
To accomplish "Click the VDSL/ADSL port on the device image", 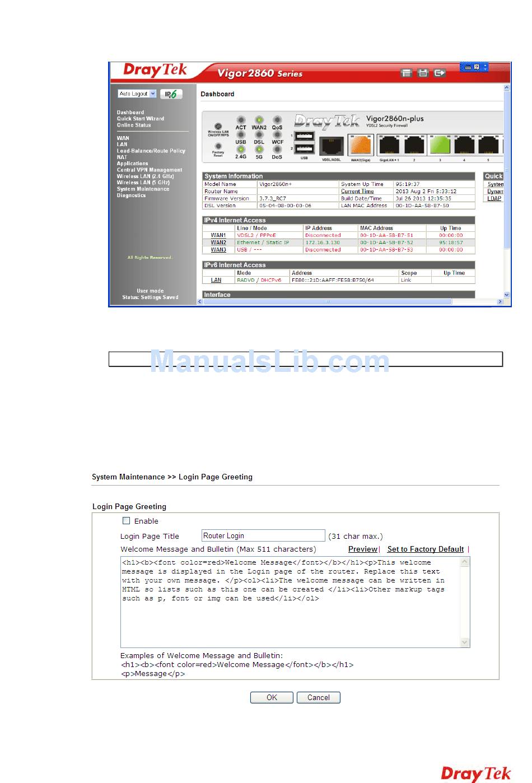I will 331,146.
